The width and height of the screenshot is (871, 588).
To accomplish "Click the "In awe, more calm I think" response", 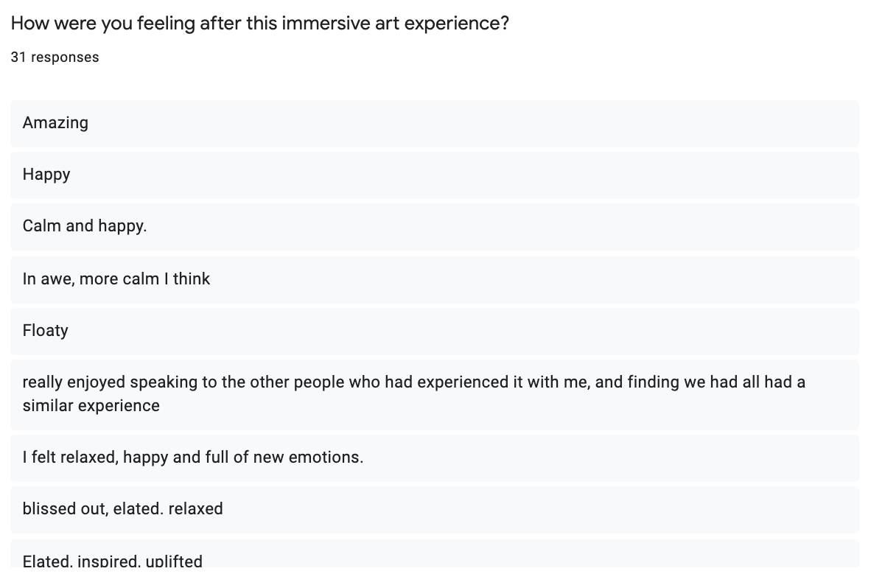I will (x=116, y=279).
